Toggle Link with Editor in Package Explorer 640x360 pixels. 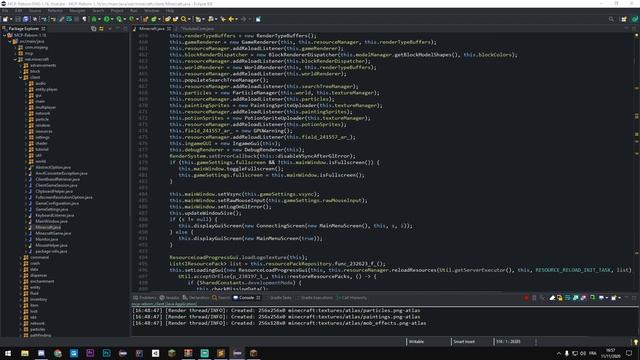point(101,29)
